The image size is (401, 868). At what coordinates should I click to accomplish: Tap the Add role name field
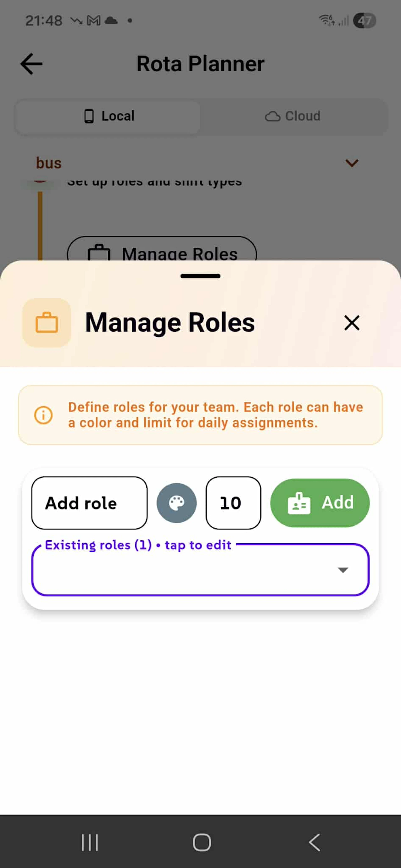[89, 503]
